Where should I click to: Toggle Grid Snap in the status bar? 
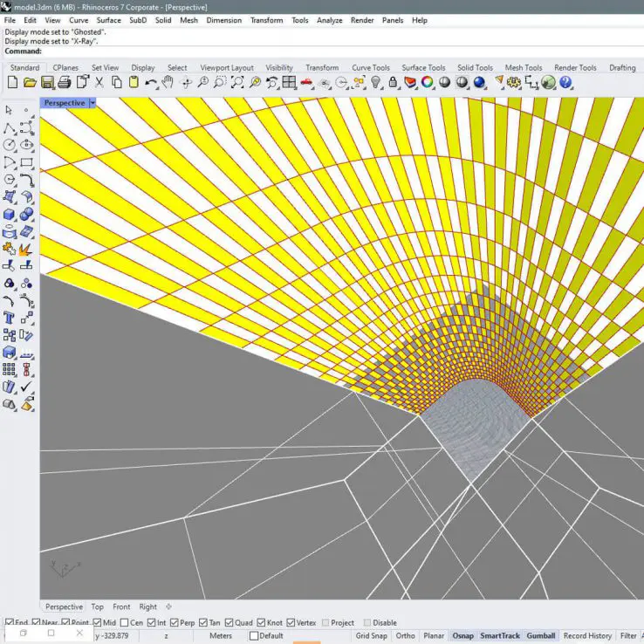pos(371,636)
